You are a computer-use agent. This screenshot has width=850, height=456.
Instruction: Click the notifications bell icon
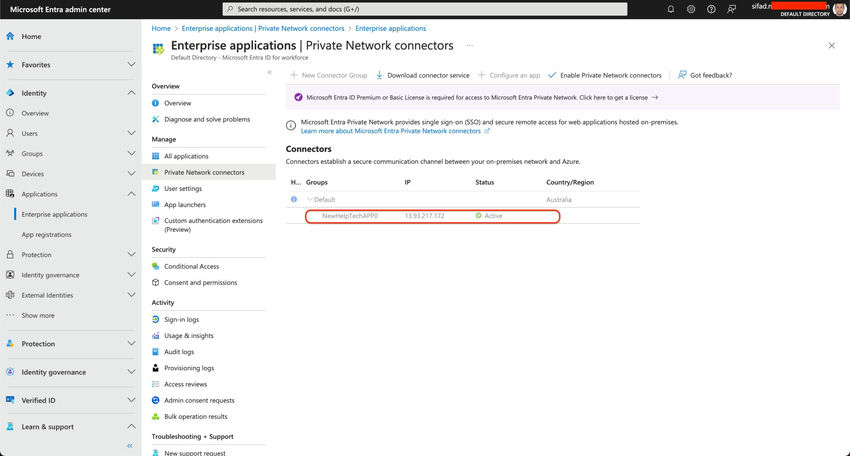pos(670,9)
